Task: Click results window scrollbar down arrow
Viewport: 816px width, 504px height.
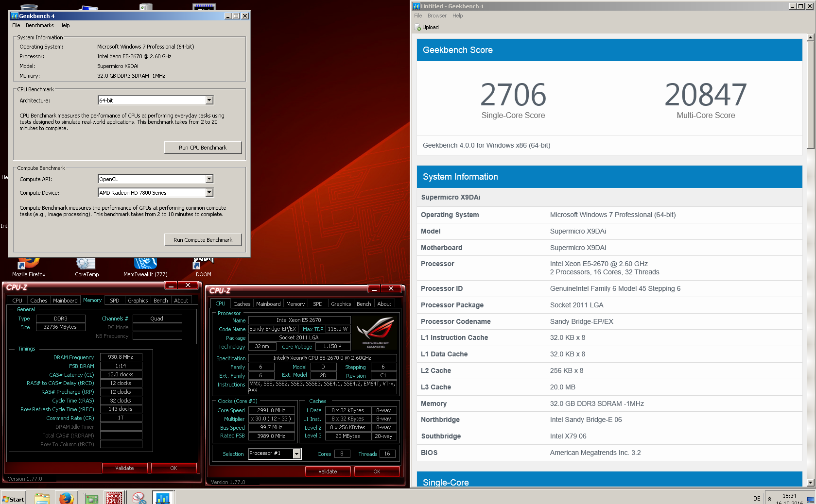Action: coord(810,483)
